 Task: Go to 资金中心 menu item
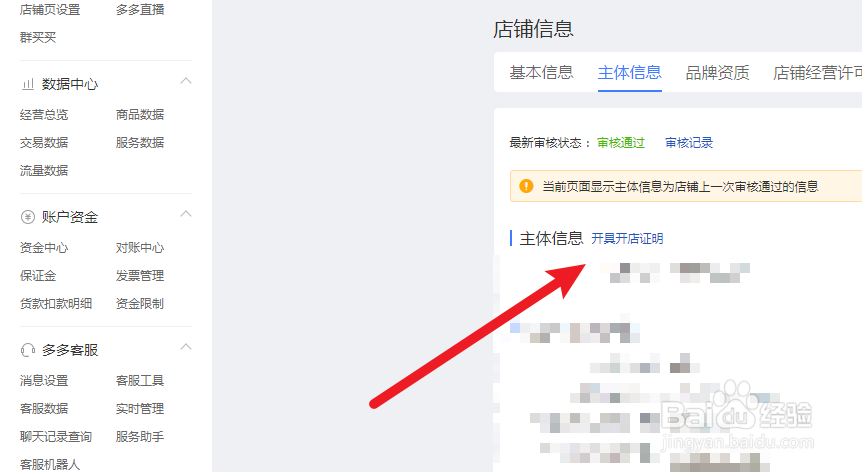(x=44, y=248)
